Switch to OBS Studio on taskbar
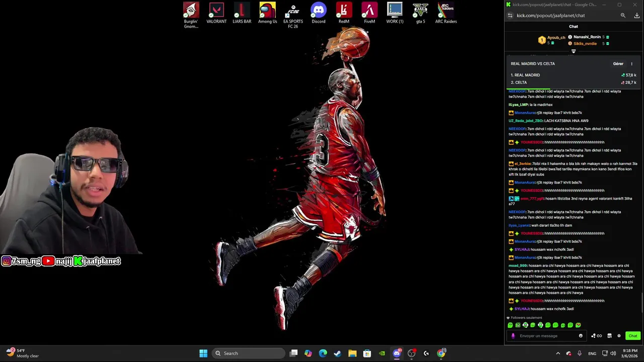644x362 pixels. [x=412, y=353]
